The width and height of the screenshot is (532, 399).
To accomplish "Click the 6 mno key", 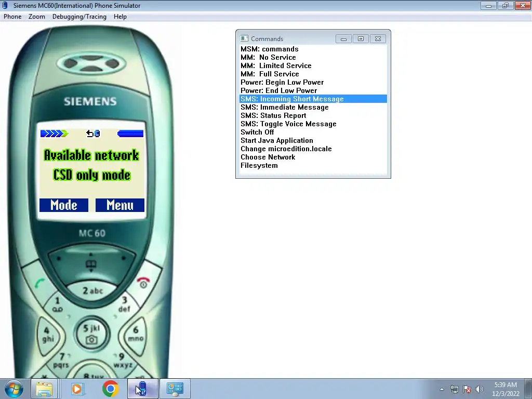I will 136,334.
